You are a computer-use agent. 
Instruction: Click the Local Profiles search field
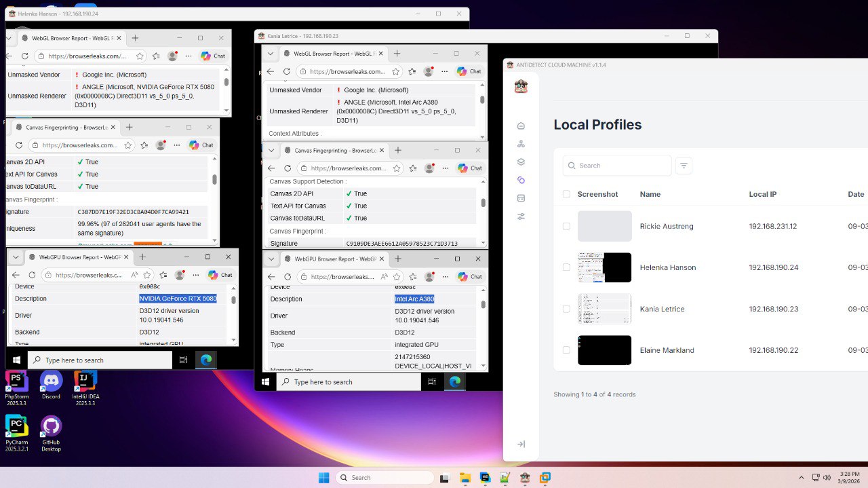tap(617, 166)
